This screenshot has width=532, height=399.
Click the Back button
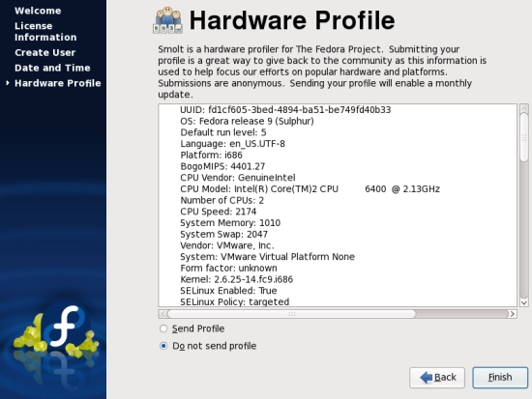[x=437, y=378]
